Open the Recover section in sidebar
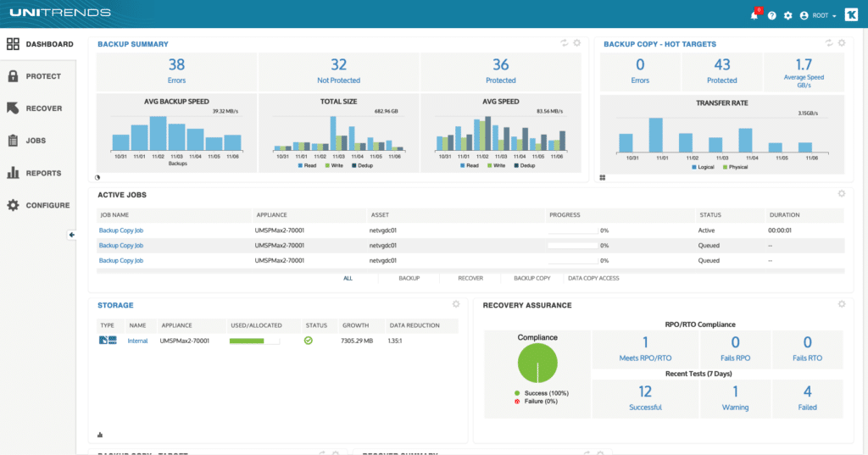The image size is (868, 455). point(34,108)
